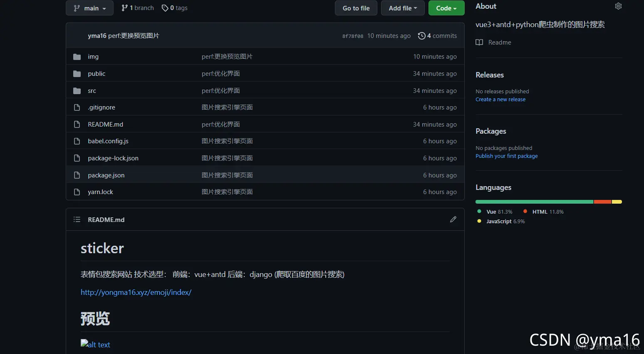This screenshot has height=354, width=644.
Task: Open the About settings gear icon
Action: (x=618, y=6)
